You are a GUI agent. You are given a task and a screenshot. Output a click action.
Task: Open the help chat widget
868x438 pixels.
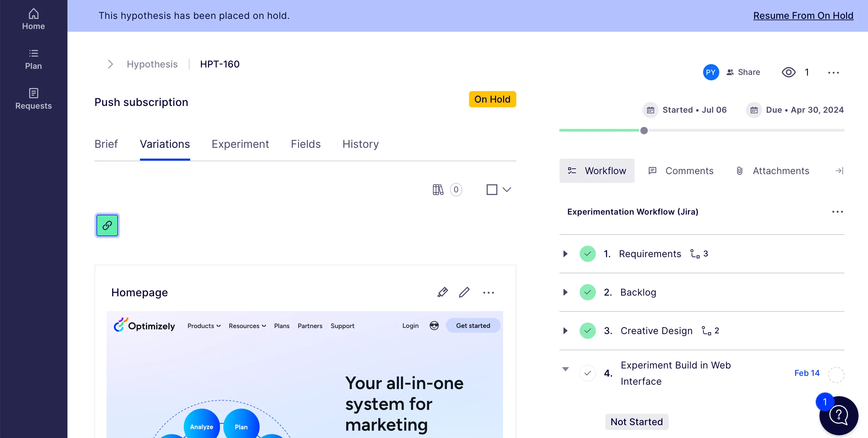pyautogui.click(x=839, y=416)
